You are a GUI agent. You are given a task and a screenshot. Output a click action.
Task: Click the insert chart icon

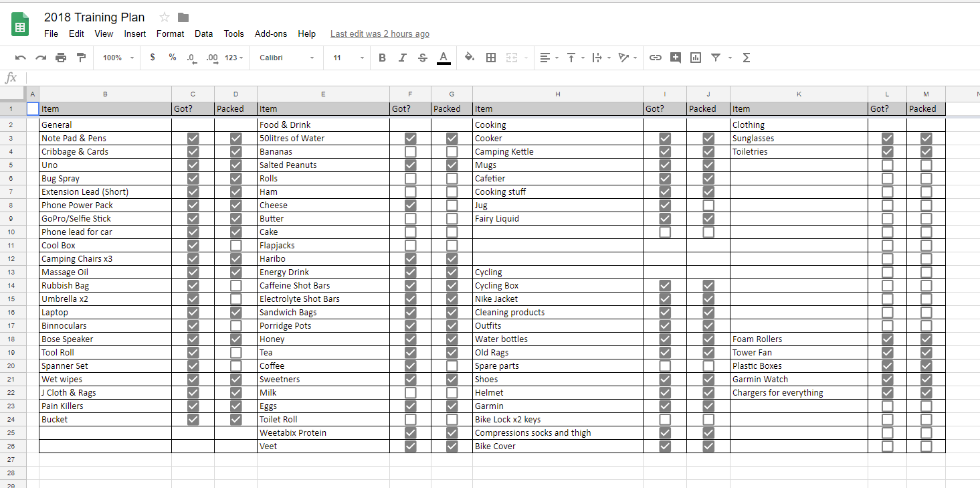696,58
